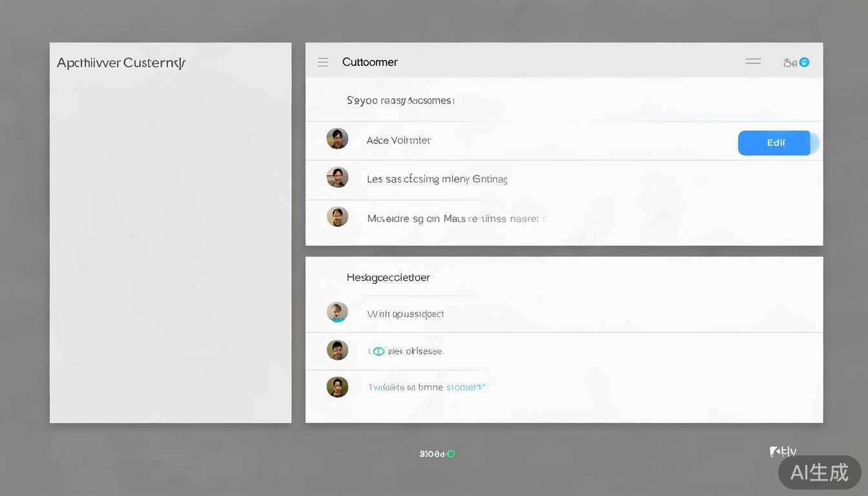Click avatar beside the teal slotterr link
The width and height of the screenshot is (868, 496).
(337, 387)
